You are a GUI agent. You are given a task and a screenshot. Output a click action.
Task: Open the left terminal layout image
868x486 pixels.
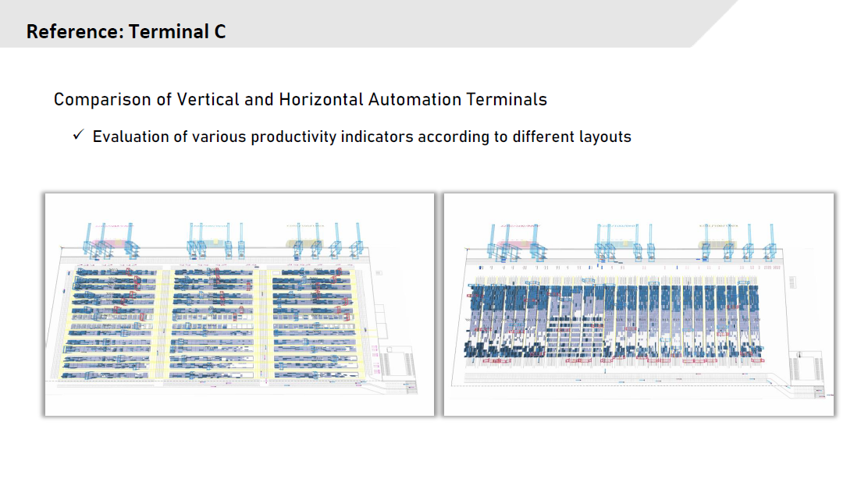tap(239, 304)
